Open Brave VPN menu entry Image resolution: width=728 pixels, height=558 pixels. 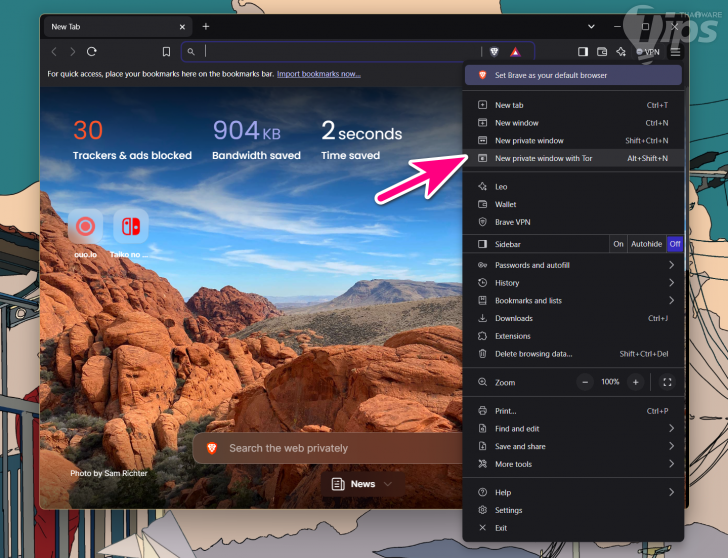(x=573, y=222)
